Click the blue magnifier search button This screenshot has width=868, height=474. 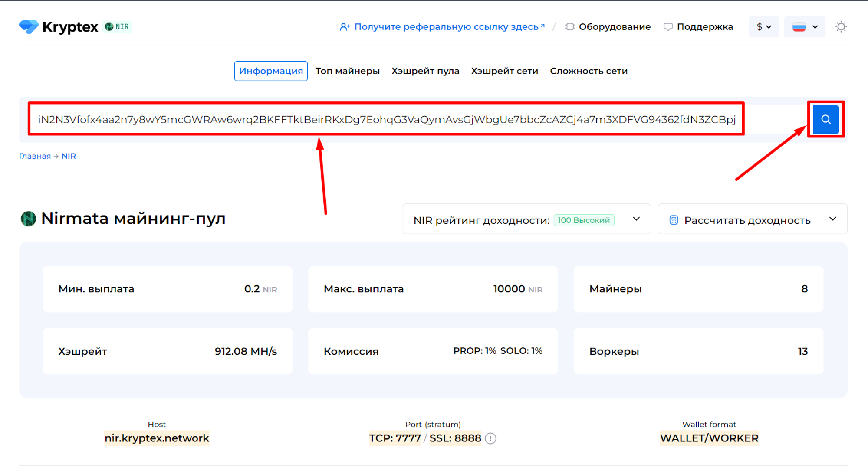coord(826,119)
